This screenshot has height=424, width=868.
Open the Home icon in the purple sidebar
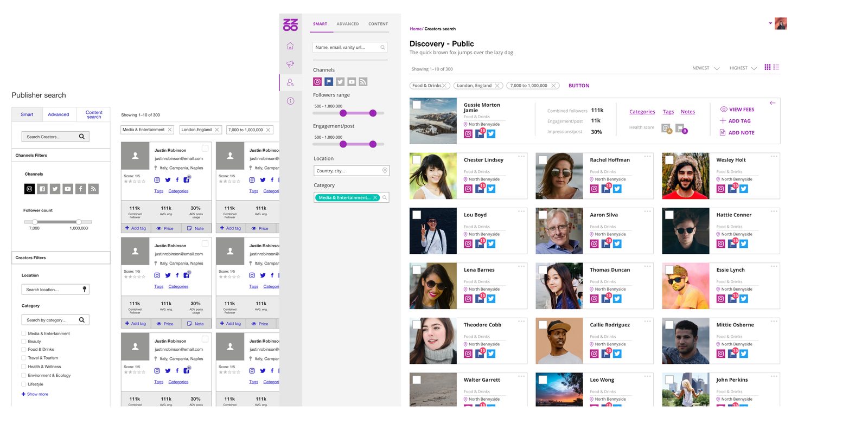pos(290,46)
